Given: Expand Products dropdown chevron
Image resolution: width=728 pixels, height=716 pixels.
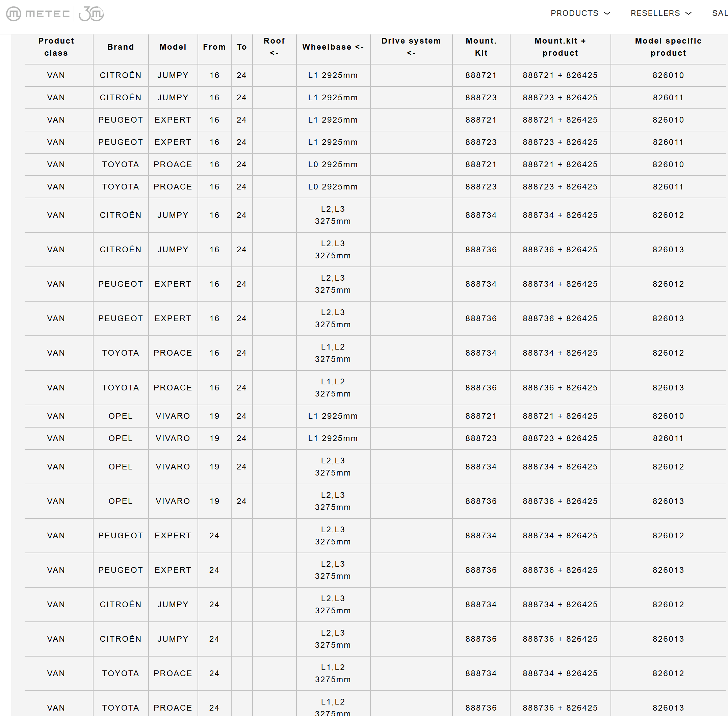Looking at the screenshot, I should coord(606,14).
